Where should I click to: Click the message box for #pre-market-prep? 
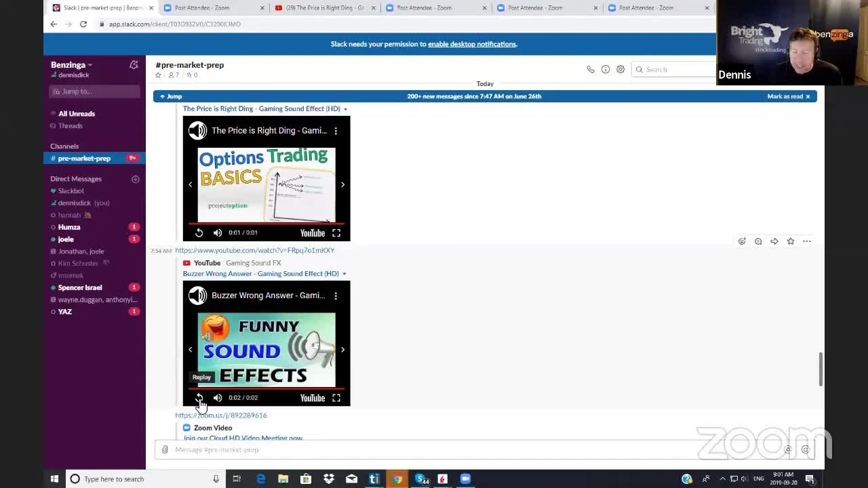[475, 449]
